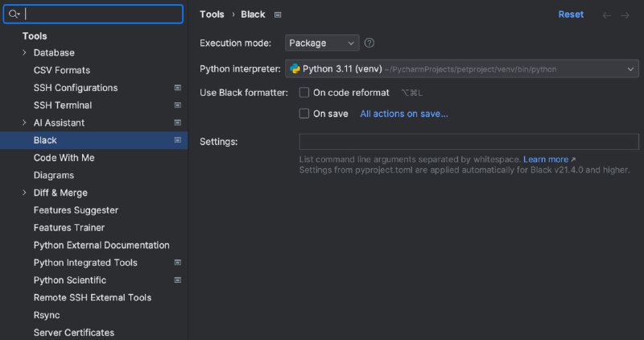Select the Database settings entry
The width and height of the screenshot is (644, 340).
[x=54, y=52]
